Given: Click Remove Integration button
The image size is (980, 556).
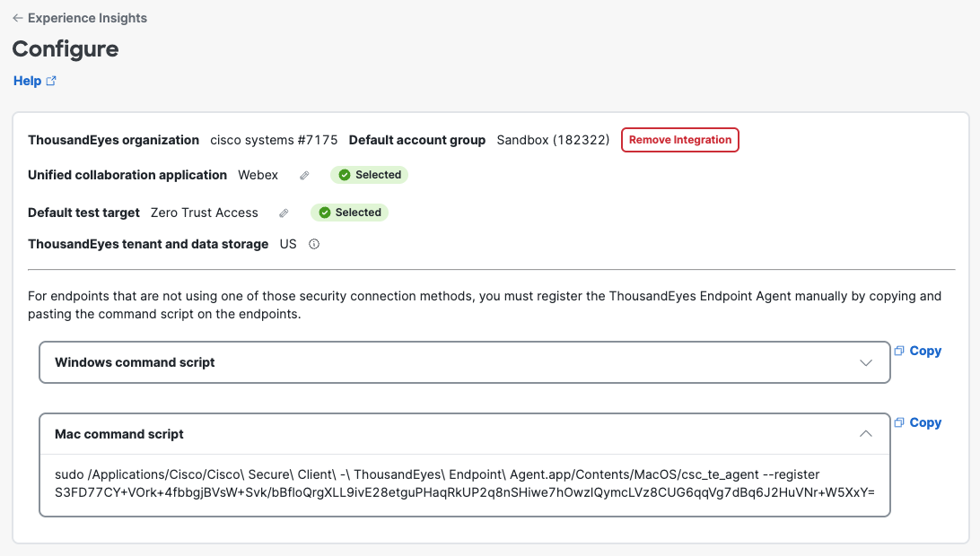Looking at the screenshot, I should point(680,140).
